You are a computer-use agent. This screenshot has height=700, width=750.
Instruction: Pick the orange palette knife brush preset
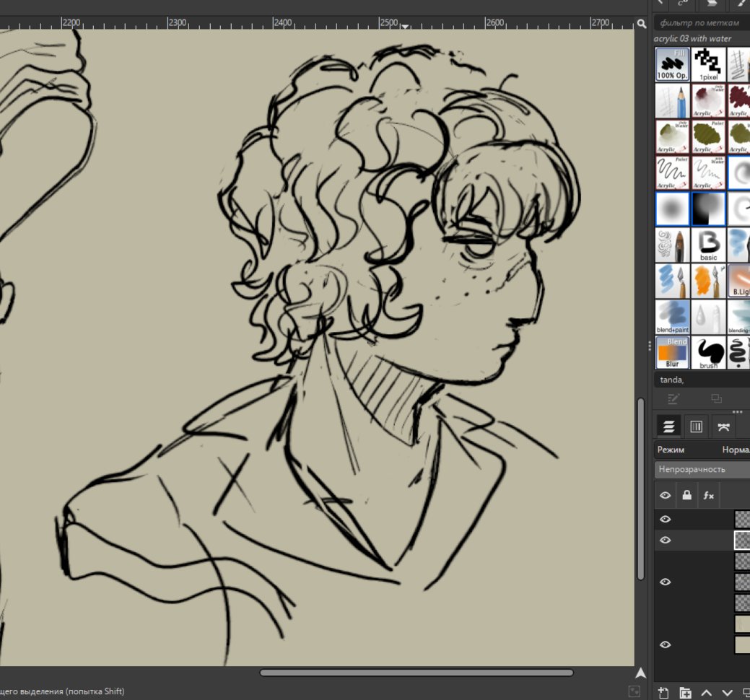pyautogui.click(x=708, y=281)
